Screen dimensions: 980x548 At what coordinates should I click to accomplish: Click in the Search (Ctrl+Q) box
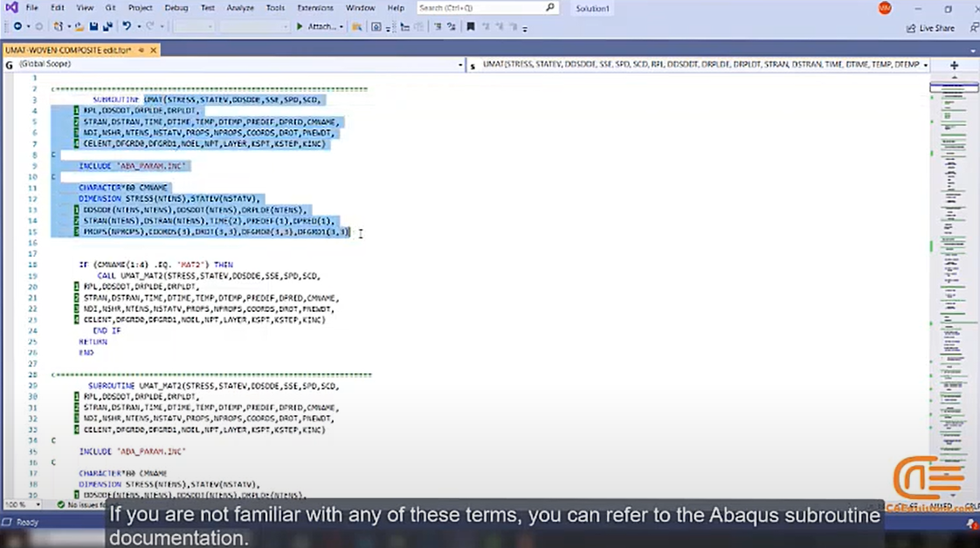(487, 8)
